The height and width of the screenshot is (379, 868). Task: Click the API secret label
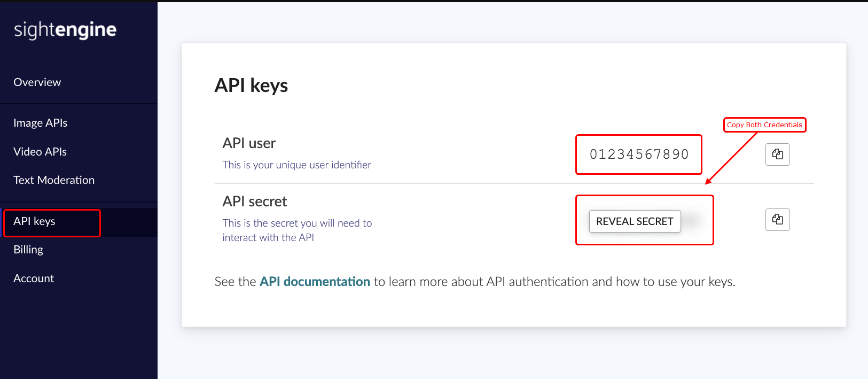255,202
